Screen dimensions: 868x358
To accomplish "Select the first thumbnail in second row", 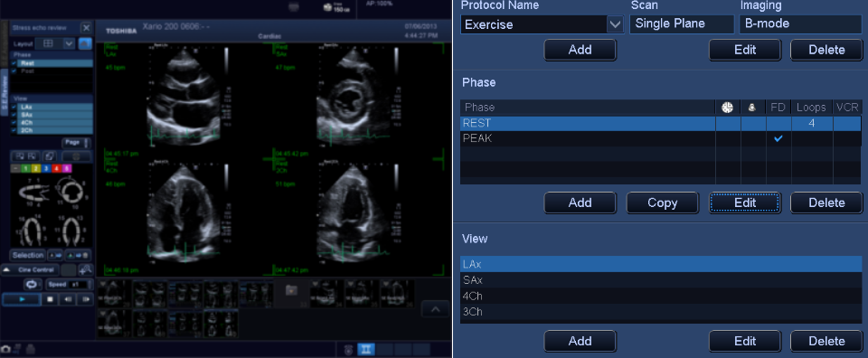I will click(114, 323).
